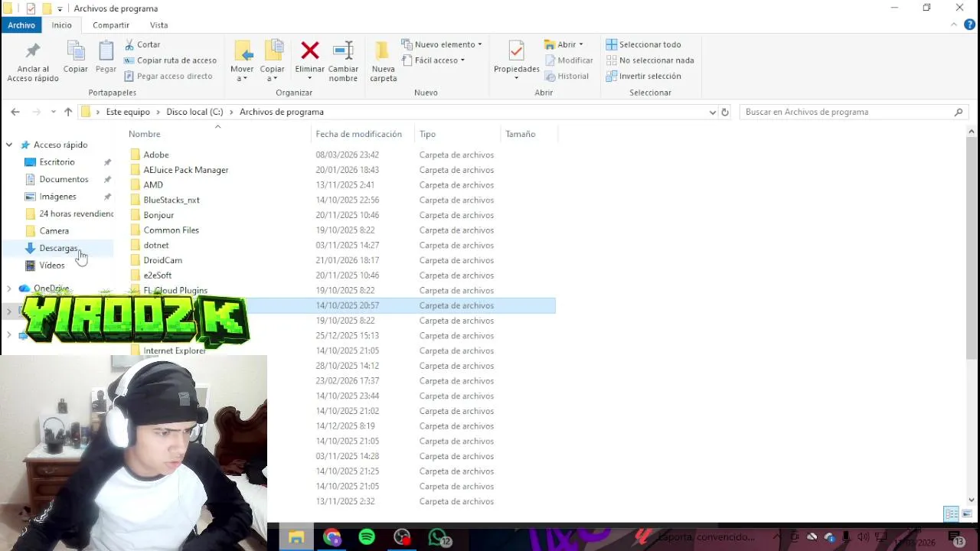Open the notification center icon
Image resolution: width=980 pixels, height=551 pixels.
pyautogui.click(x=957, y=538)
